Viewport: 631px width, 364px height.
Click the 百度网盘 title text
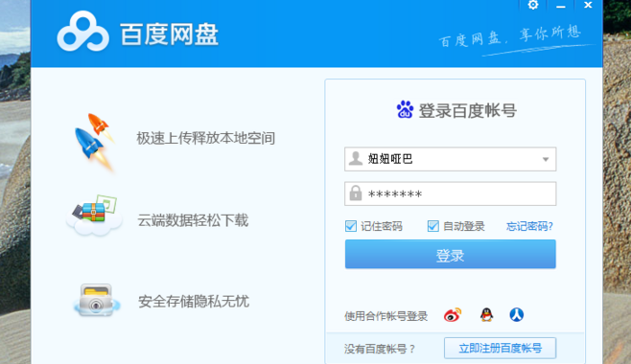[x=170, y=34]
